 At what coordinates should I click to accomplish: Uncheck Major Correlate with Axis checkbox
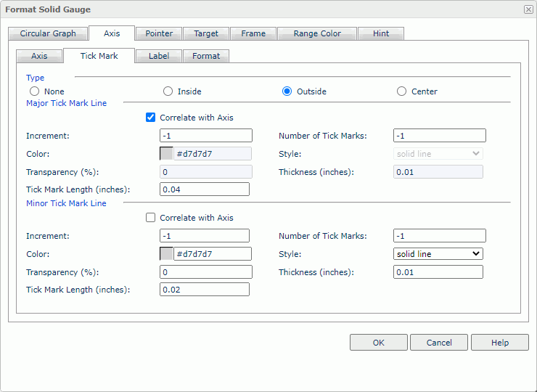click(151, 117)
